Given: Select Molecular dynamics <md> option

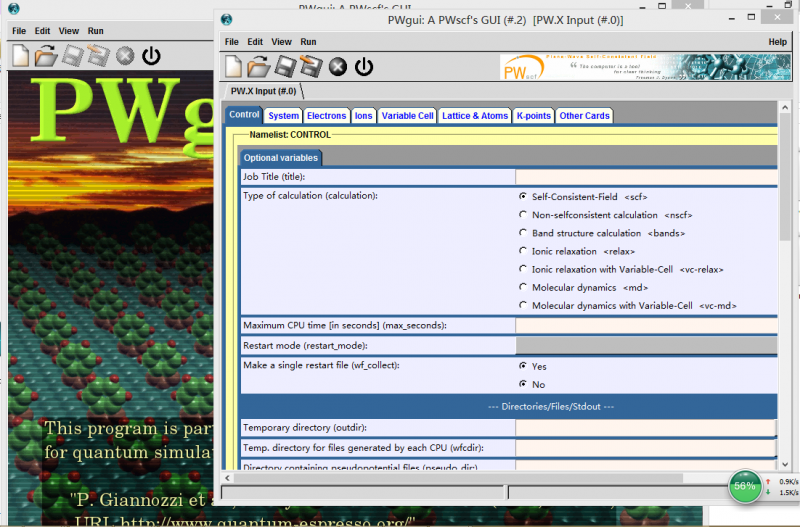Looking at the screenshot, I should [x=522, y=287].
